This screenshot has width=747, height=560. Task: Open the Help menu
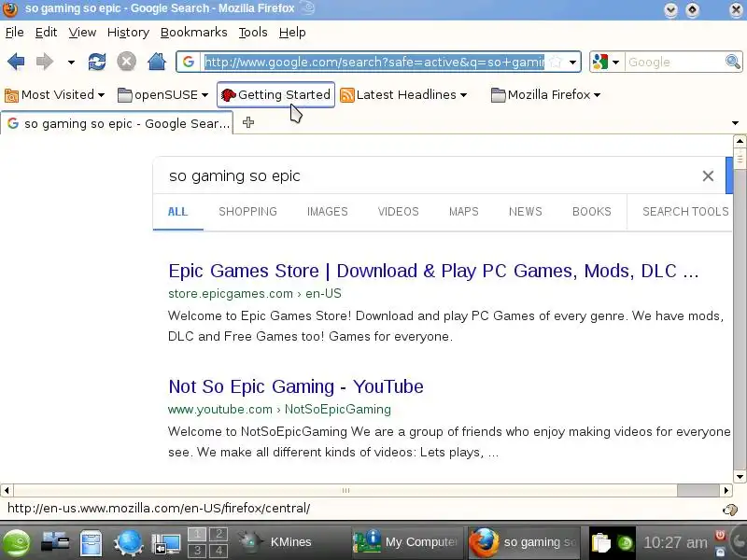(x=292, y=33)
